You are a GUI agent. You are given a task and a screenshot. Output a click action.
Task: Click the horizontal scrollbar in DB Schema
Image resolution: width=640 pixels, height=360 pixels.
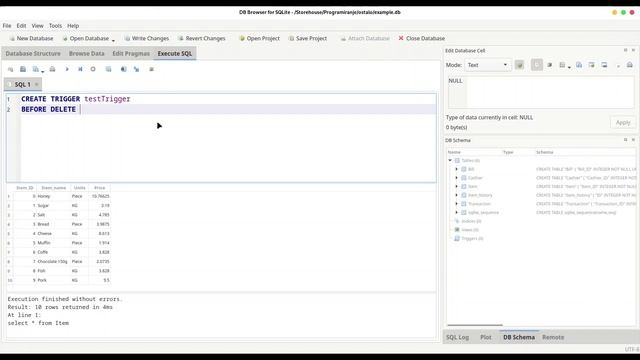(x=475, y=325)
